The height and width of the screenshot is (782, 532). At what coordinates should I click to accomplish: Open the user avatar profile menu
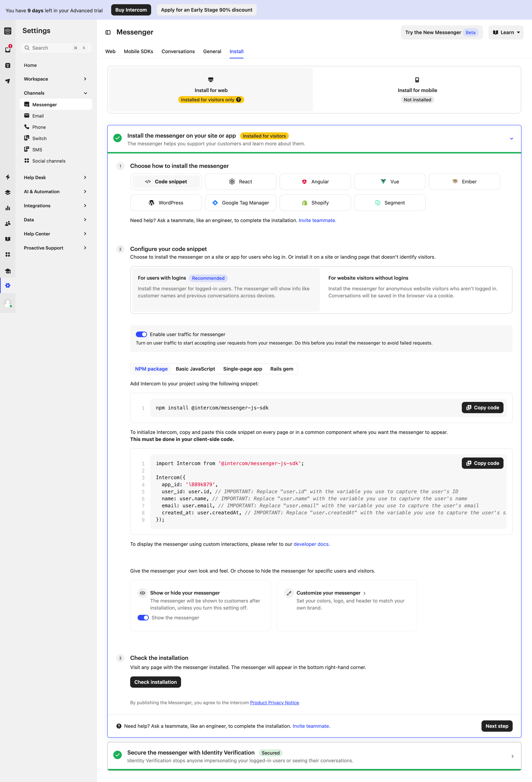[x=8, y=303]
